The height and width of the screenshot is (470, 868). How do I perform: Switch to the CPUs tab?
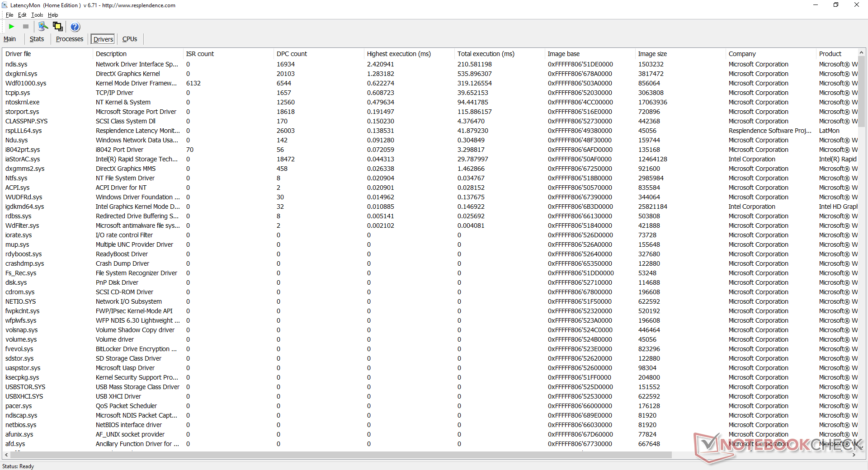coord(130,39)
